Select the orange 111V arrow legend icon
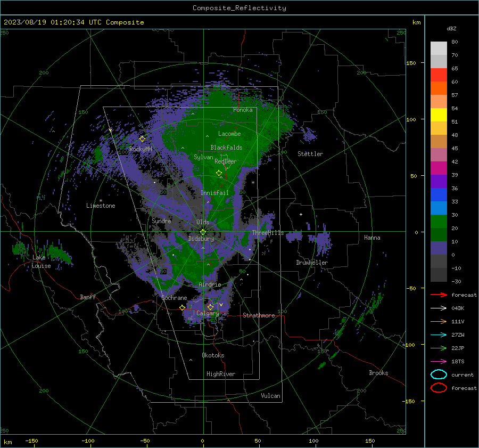This screenshot has width=479, height=448. tap(439, 321)
